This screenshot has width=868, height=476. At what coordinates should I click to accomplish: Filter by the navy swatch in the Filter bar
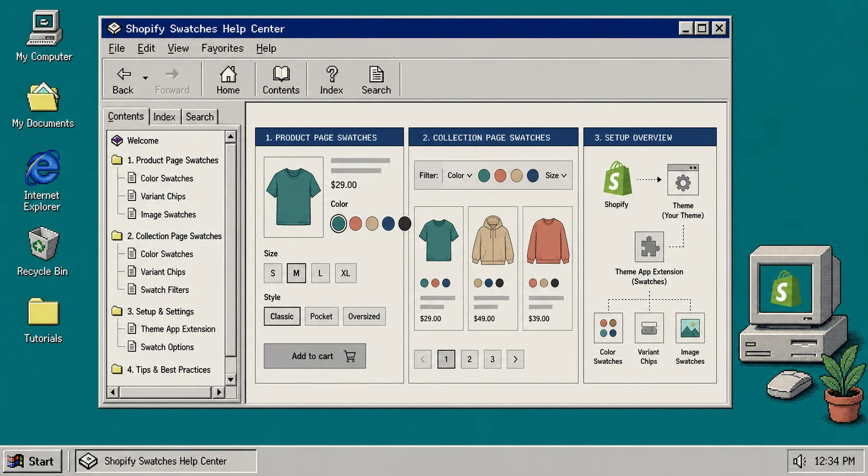(x=533, y=176)
